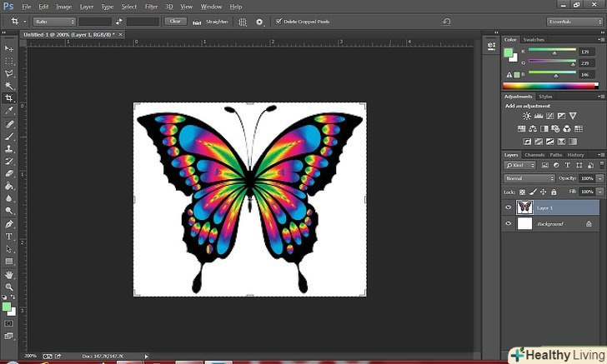Choose the Hand tool
The width and height of the screenshot is (607, 364).
coord(9,274)
